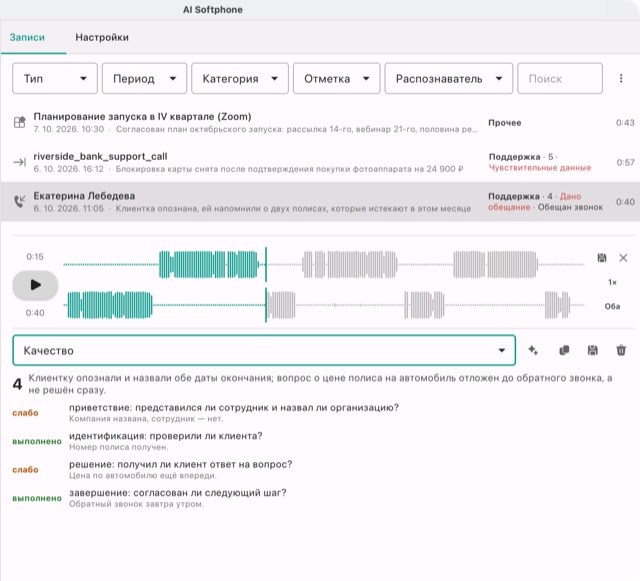The height and width of the screenshot is (581, 640).
Task: Save the audio with the player save icon
Action: tap(602, 258)
